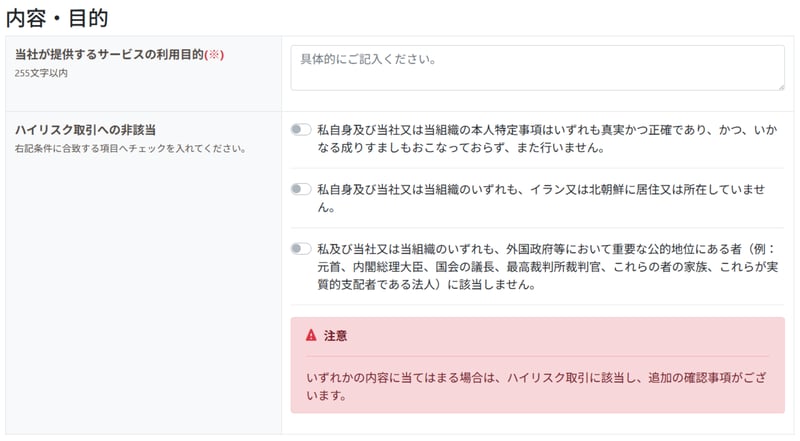The image size is (800, 441).
Task: Click label text about 真実かつ正確 identity details
Action: pos(545,138)
